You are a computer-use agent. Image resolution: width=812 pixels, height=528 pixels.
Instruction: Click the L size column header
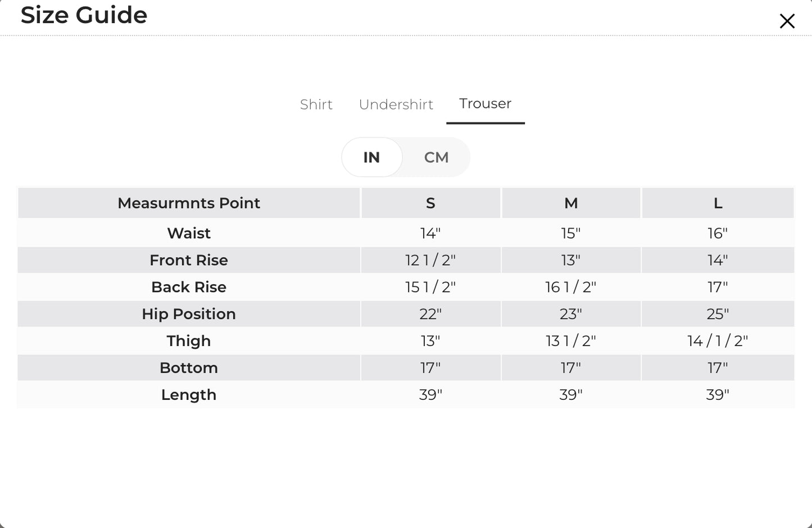(x=718, y=203)
